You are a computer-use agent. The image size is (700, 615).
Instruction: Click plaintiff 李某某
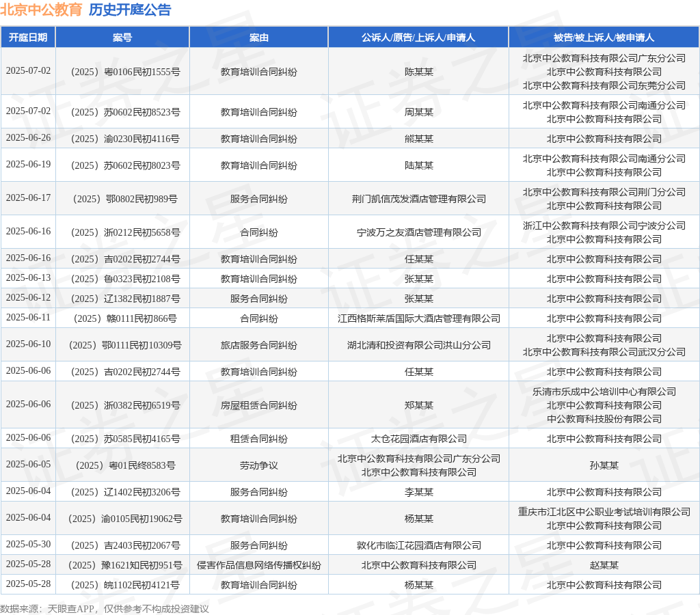coord(419,492)
